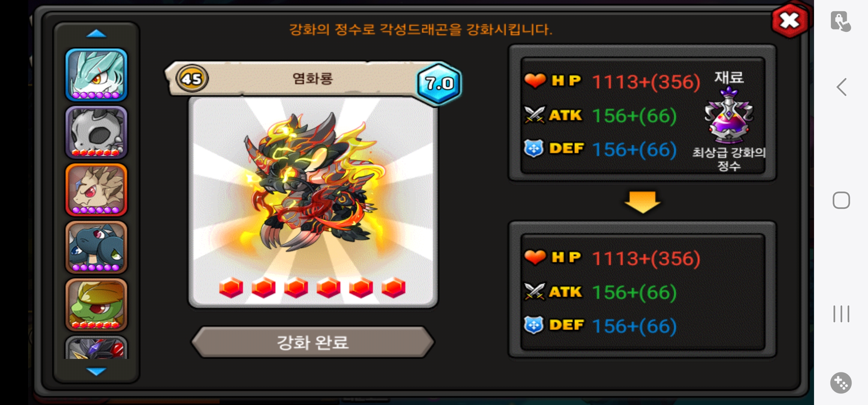Close the enhancement dialog with red X
The height and width of the screenshot is (405, 868).
click(790, 21)
